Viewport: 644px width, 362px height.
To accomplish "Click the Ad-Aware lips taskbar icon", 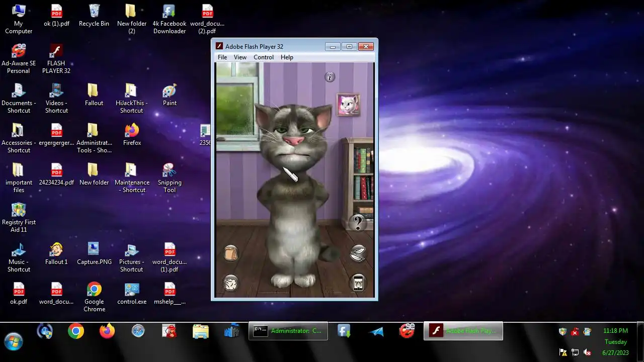I will point(407,331).
